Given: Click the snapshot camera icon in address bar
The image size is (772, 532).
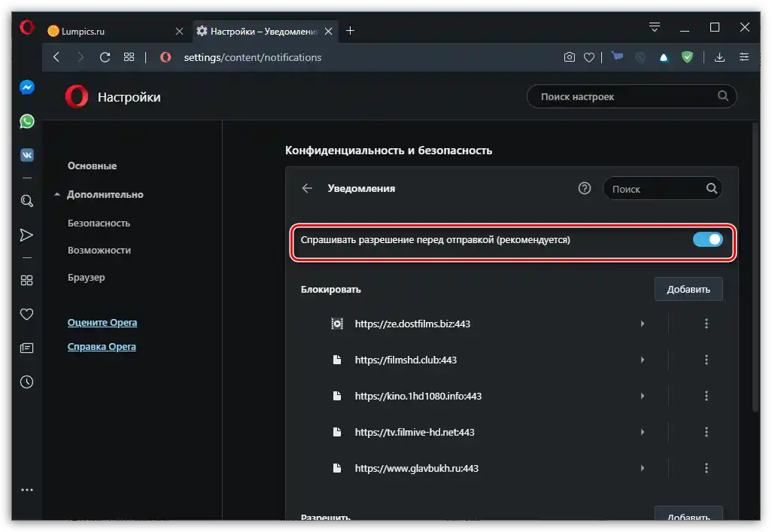Looking at the screenshot, I should tap(570, 57).
